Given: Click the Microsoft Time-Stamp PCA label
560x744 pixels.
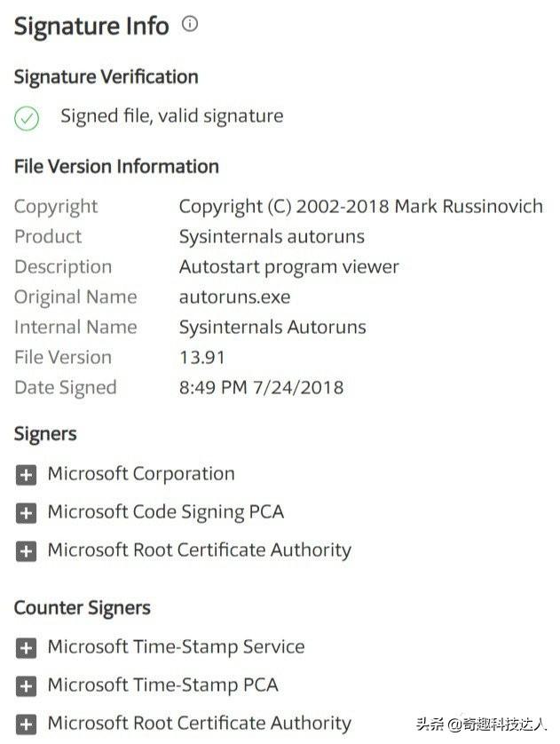Looking at the screenshot, I should click(163, 685).
